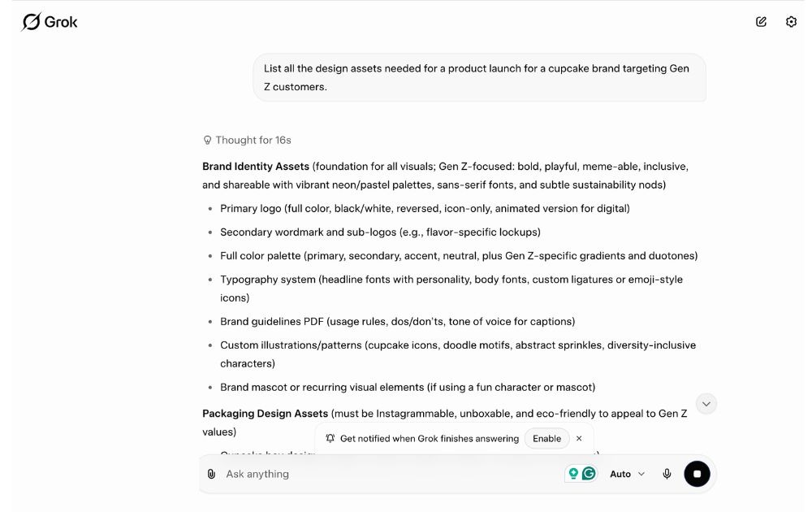The image size is (812, 512).
Task: Attach a file with the paperclip icon
Action: pyautogui.click(x=212, y=474)
